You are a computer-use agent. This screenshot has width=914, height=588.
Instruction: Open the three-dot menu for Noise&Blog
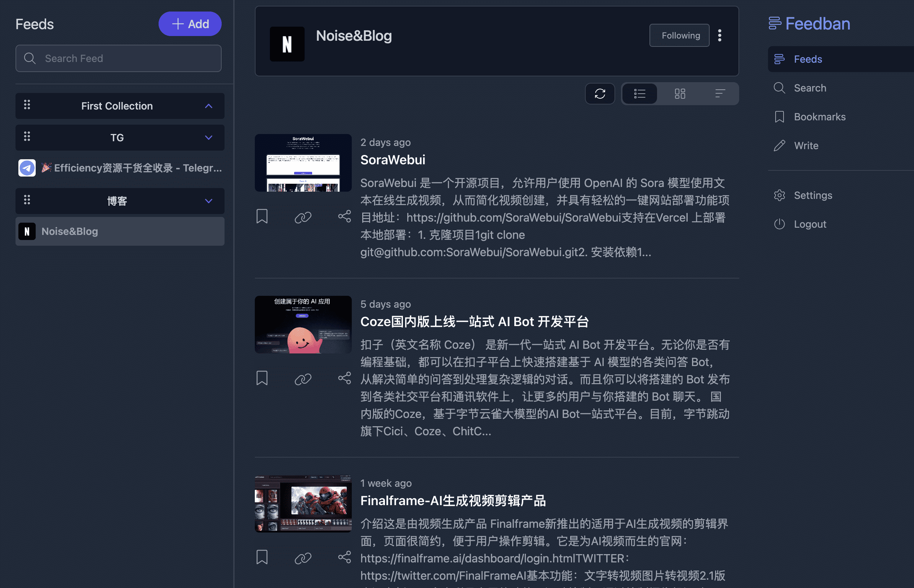[x=720, y=36]
